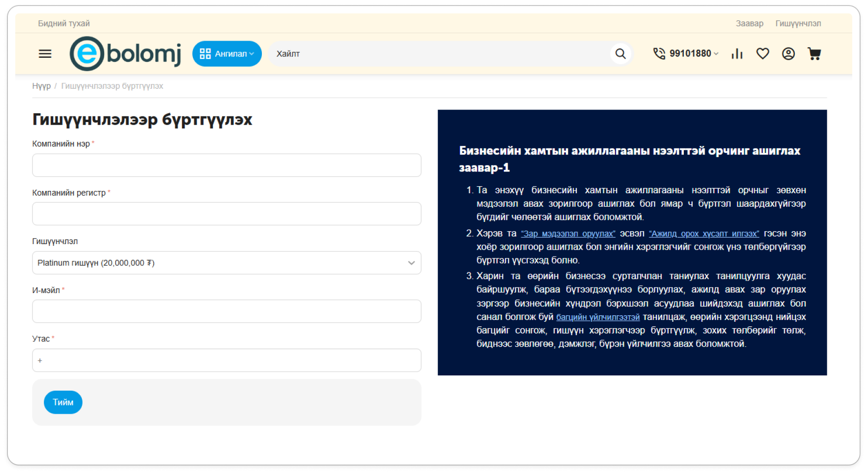Image resolution: width=868 pixels, height=472 pixels.
Task: Open the shopping cart icon
Action: pyautogui.click(x=814, y=54)
